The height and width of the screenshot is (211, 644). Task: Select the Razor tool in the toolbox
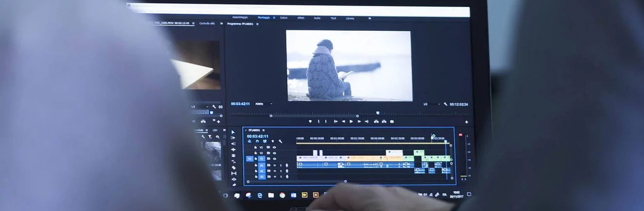coord(233,167)
